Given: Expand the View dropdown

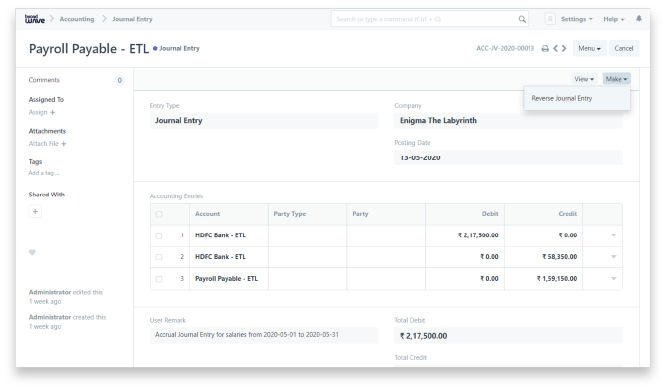Looking at the screenshot, I should pos(584,79).
